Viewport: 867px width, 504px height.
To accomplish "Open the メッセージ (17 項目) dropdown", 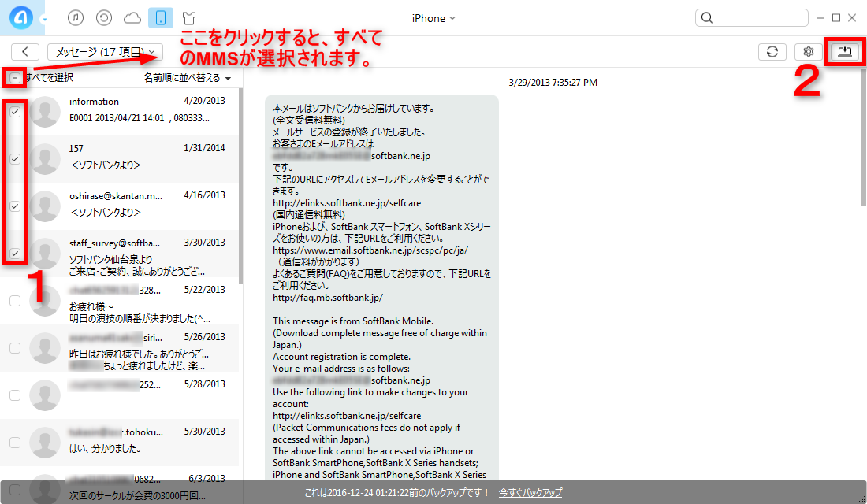I will 105,51.
